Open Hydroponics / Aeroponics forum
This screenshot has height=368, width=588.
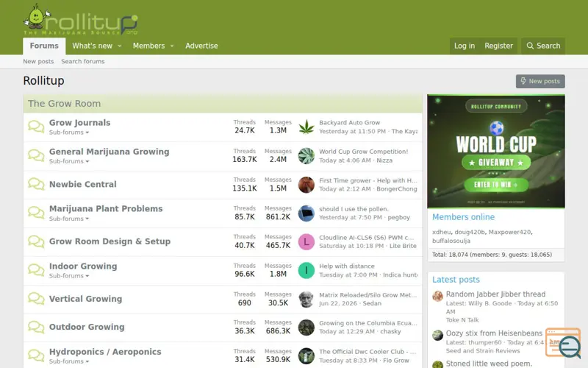105,352
